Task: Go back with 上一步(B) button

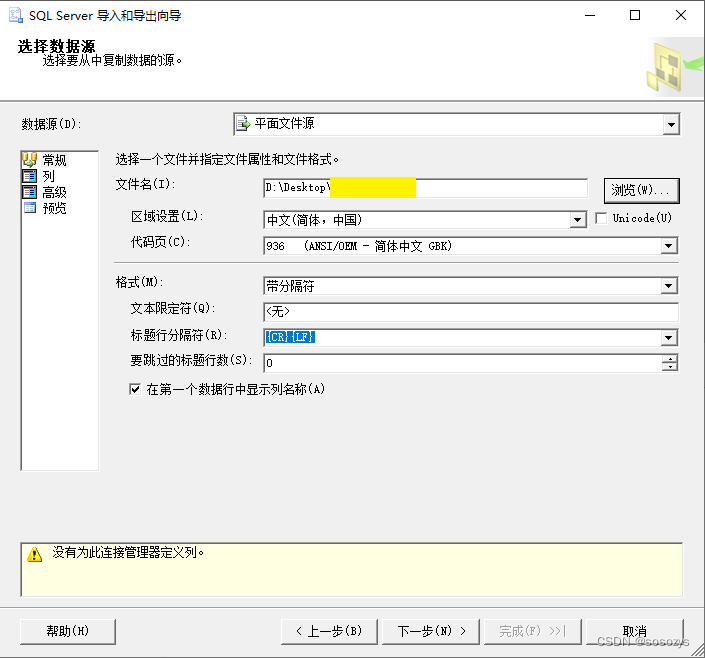Action: coord(329,631)
